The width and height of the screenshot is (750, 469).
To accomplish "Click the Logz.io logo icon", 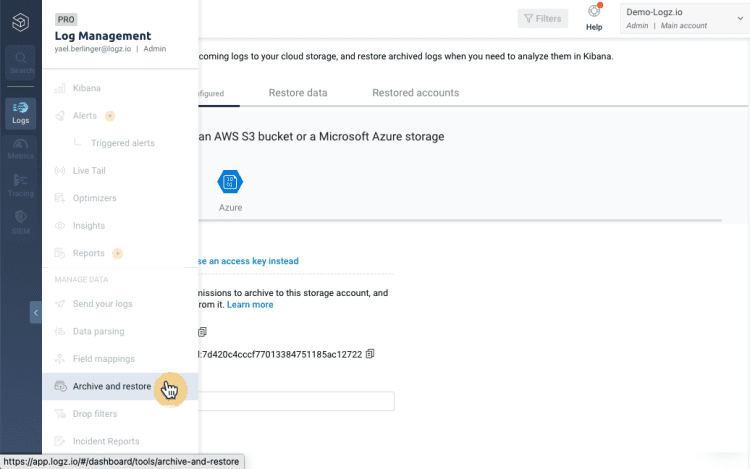I will [x=21, y=22].
